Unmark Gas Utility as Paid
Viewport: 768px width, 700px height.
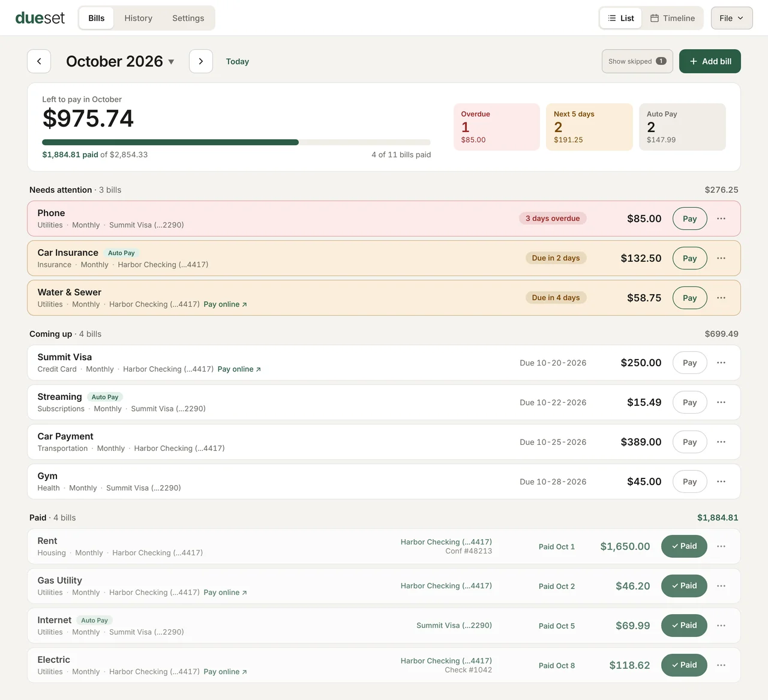(684, 586)
